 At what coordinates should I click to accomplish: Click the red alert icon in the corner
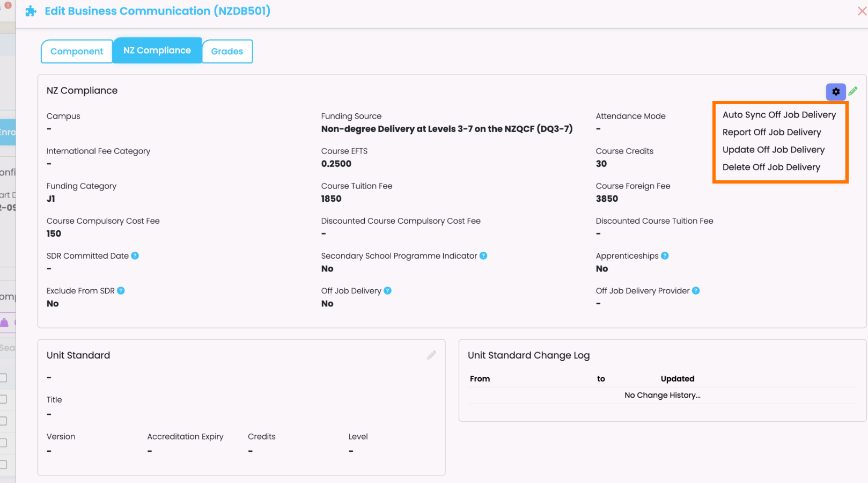8,5
